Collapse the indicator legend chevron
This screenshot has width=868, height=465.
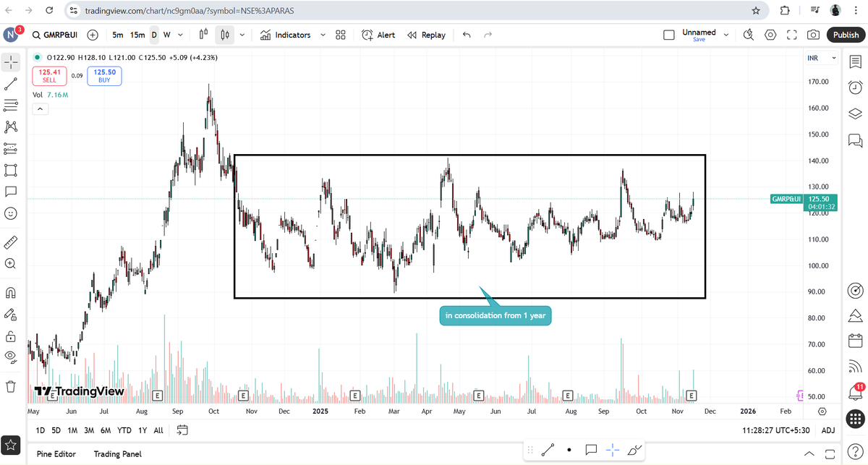pos(40,109)
